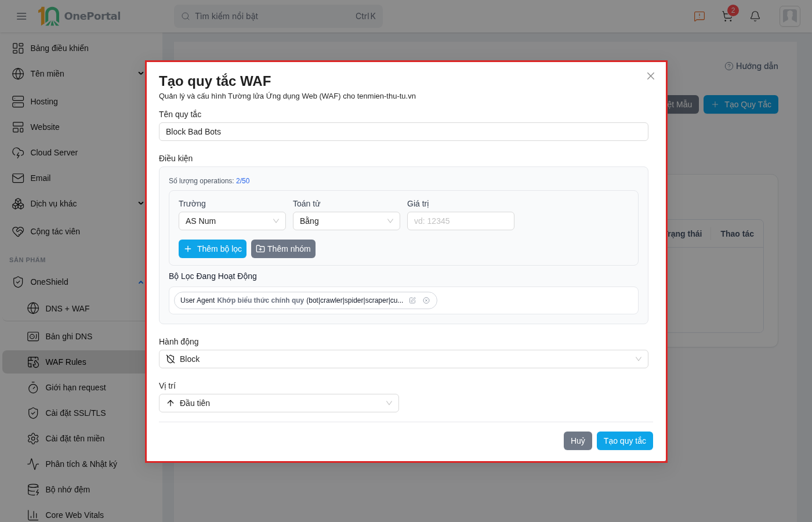This screenshot has width=812, height=522.
Task: Remove the User Agent filter chip
Action: click(426, 300)
